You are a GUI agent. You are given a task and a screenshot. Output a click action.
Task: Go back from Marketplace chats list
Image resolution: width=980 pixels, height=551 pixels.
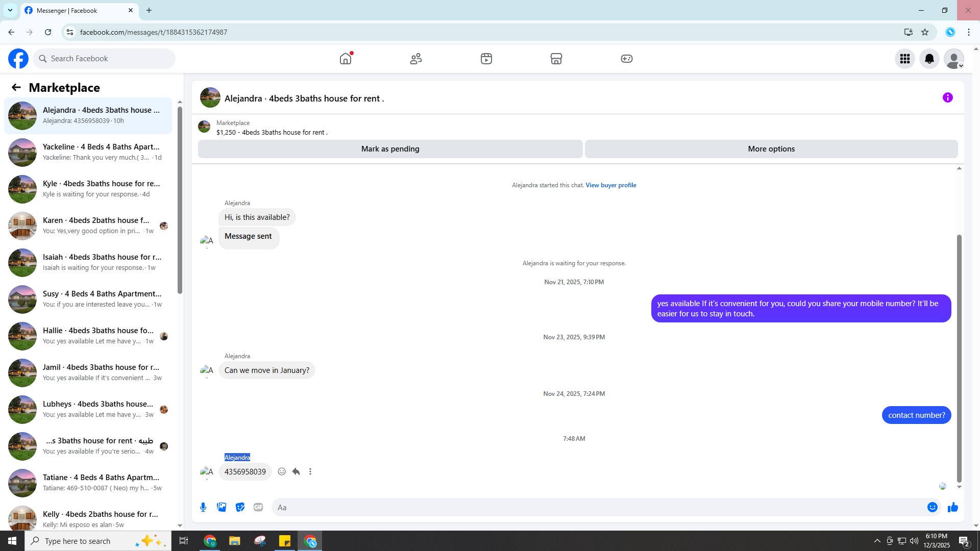(x=16, y=88)
